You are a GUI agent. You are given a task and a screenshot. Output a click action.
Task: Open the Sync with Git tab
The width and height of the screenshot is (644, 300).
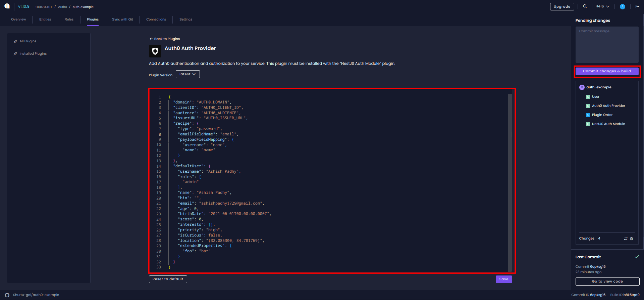point(122,19)
